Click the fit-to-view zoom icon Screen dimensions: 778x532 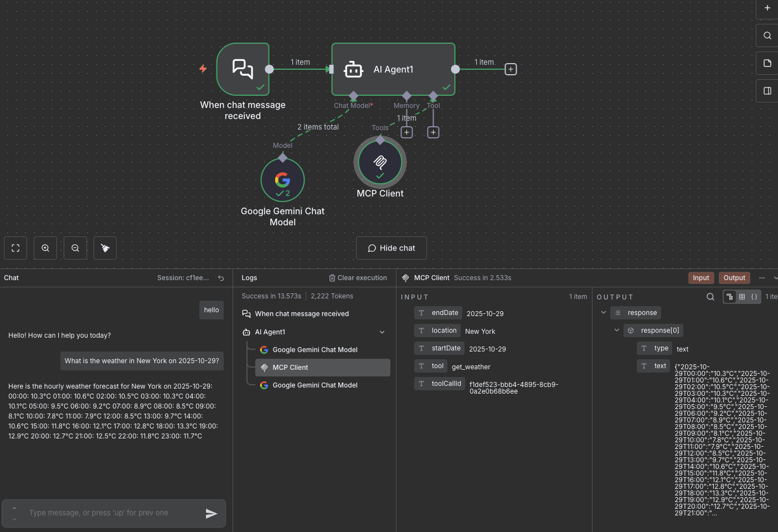(x=16, y=248)
